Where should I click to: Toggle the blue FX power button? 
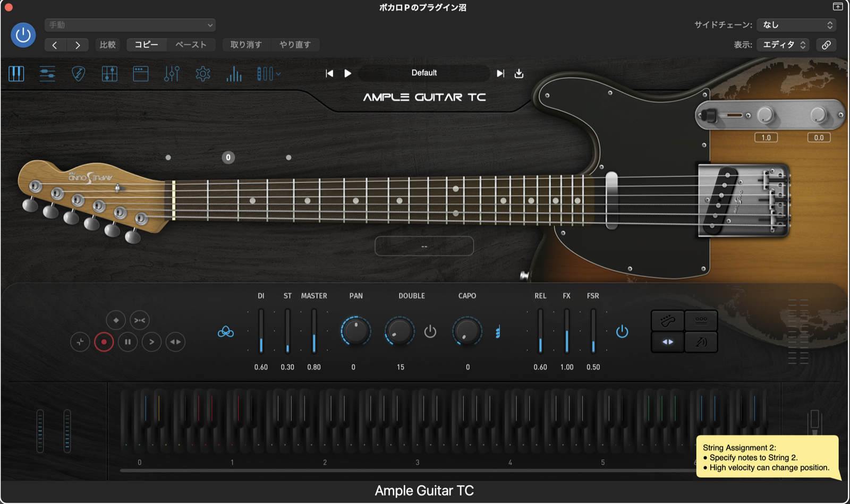pos(622,332)
